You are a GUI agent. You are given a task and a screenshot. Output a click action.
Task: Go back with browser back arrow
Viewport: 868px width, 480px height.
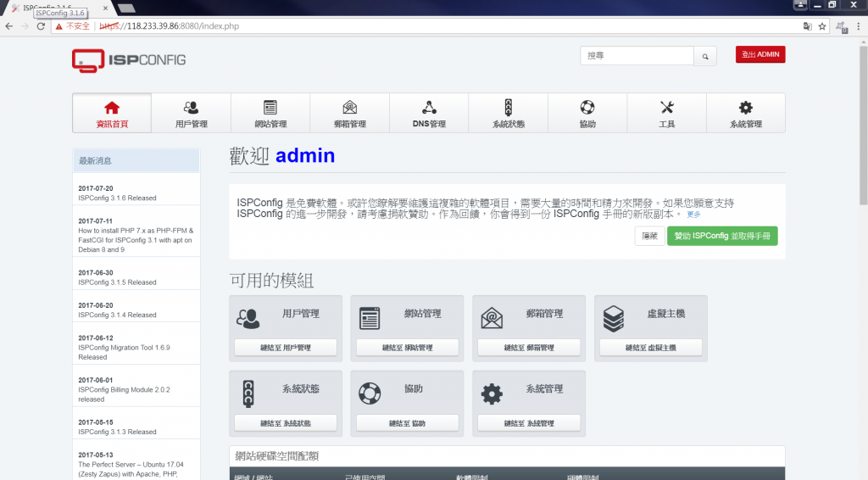pyautogui.click(x=8, y=26)
